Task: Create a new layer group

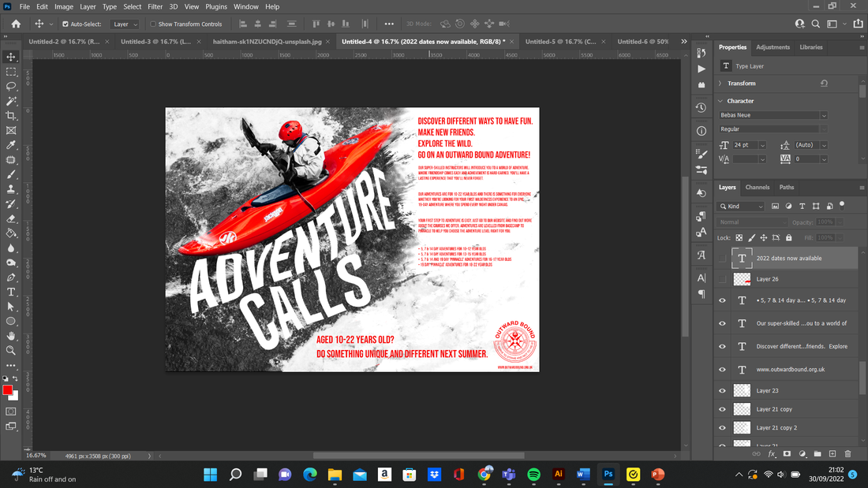Action: [x=817, y=453]
